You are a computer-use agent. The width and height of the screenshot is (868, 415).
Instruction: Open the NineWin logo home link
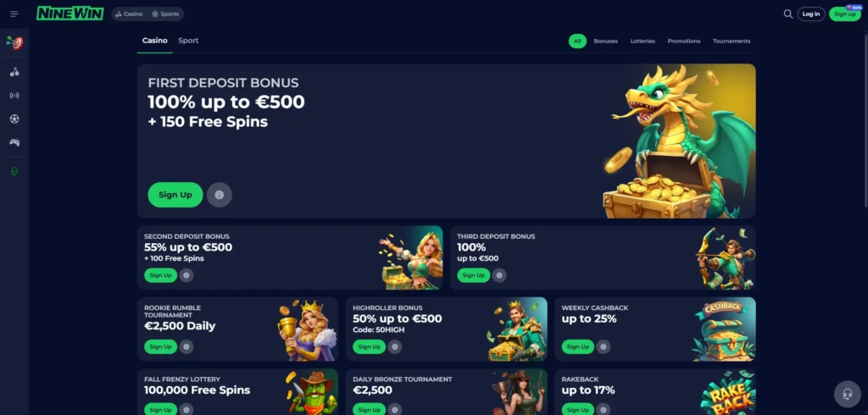tap(70, 14)
